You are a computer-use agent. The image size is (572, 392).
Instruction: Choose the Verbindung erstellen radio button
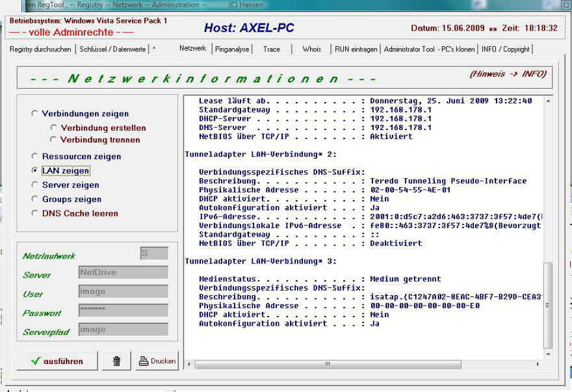coord(54,128)
